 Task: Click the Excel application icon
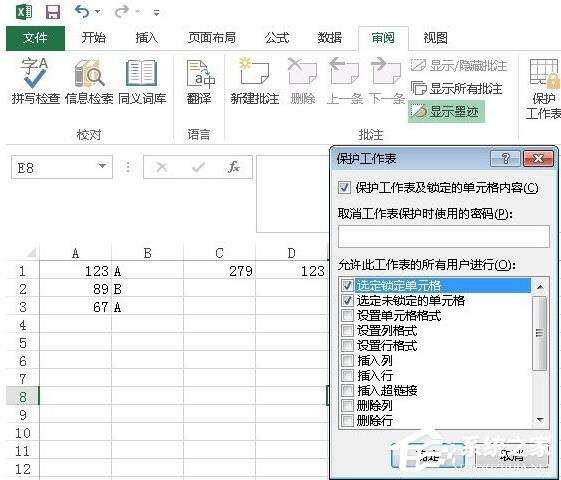[x=24, y=12]
